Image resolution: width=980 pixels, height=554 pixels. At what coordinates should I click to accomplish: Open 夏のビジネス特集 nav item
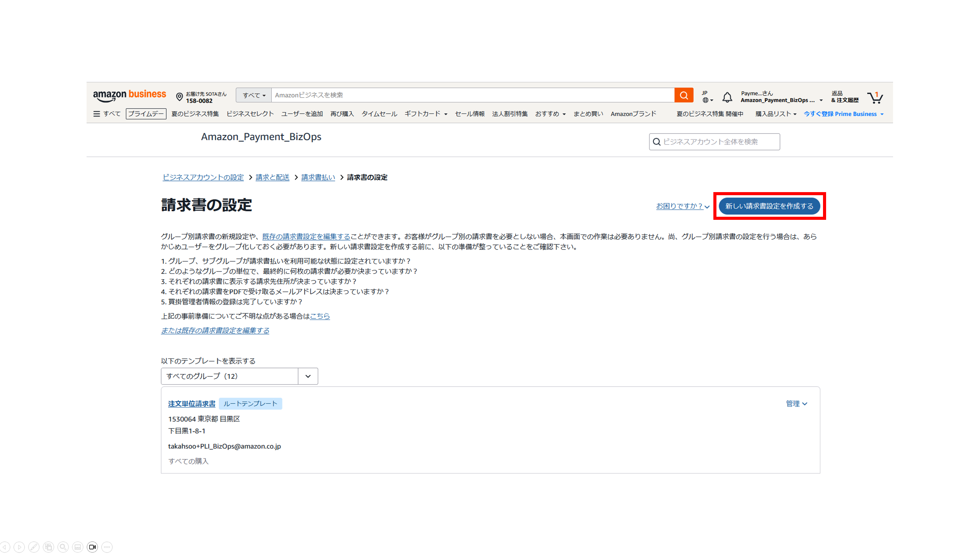(x=195, y=114)
